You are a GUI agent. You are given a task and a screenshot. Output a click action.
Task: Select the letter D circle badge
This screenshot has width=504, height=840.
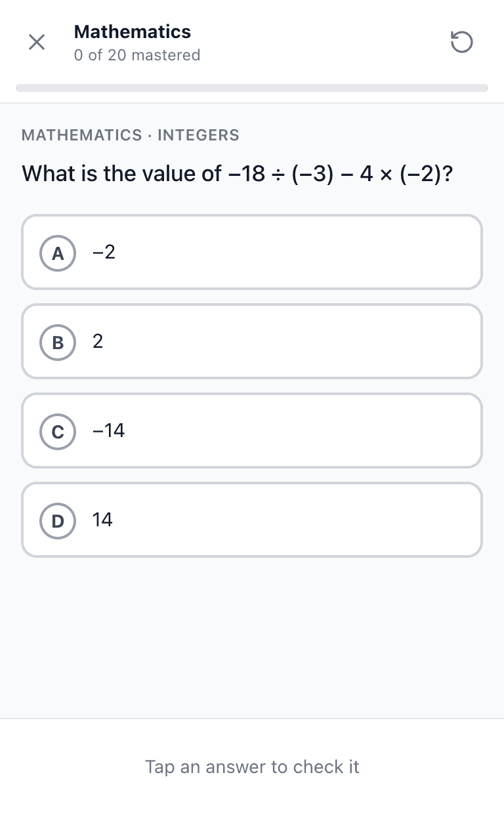tap(58, 520)
